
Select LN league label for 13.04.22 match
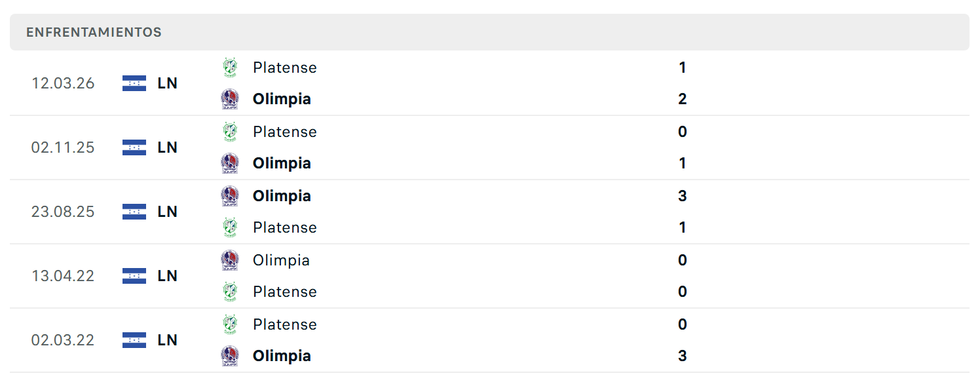click(x=168, y=276)
